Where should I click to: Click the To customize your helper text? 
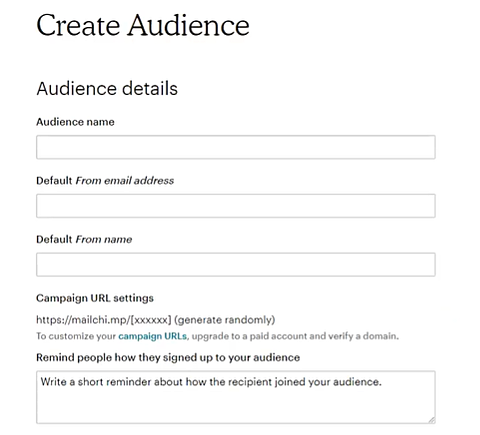click(76, 336)
